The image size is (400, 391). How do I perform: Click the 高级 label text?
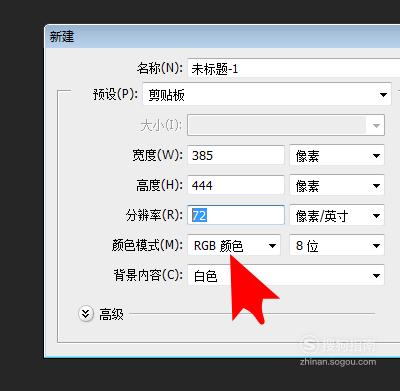pyautogui.click(x=111, y=314)
